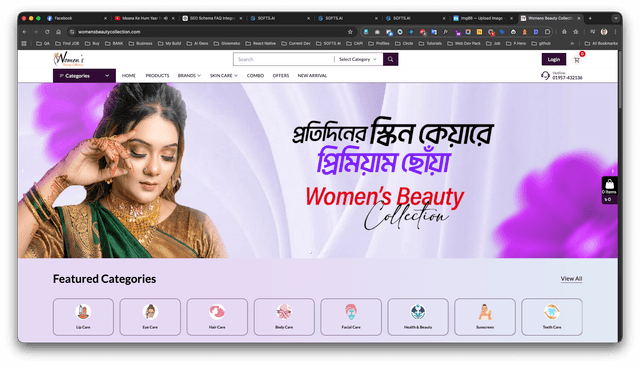
Task: Open the PRODUCTS nav item
Action: 157,76
